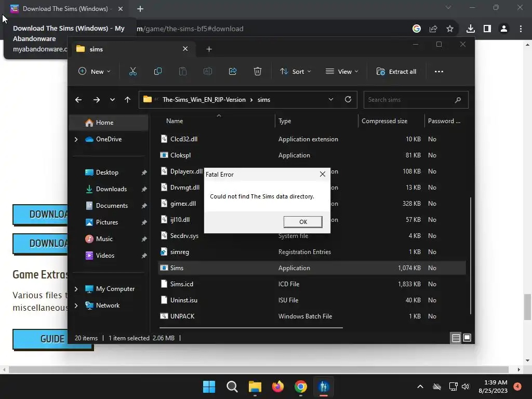532x399 pixels.
Task: Click the Share icon in Explorer toolbar
Action: [x=233, y=71]
